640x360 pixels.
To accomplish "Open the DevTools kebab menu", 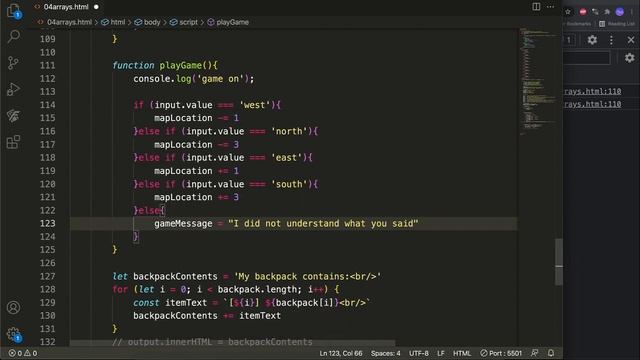I will (x=611, y=40).
